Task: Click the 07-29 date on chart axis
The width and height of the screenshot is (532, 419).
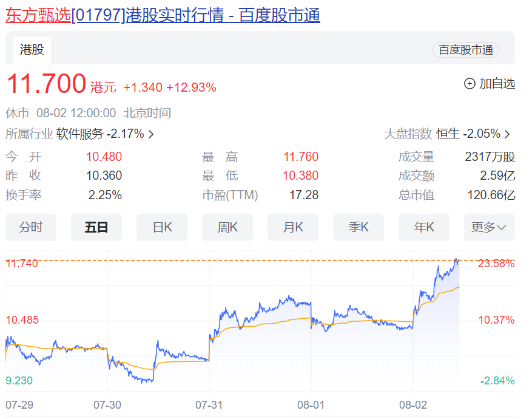Action: point(19,405)
